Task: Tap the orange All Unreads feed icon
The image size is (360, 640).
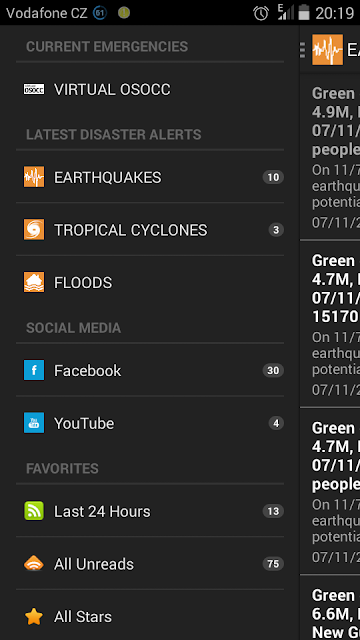Action: pyautogui.click(x=34, y=564)
